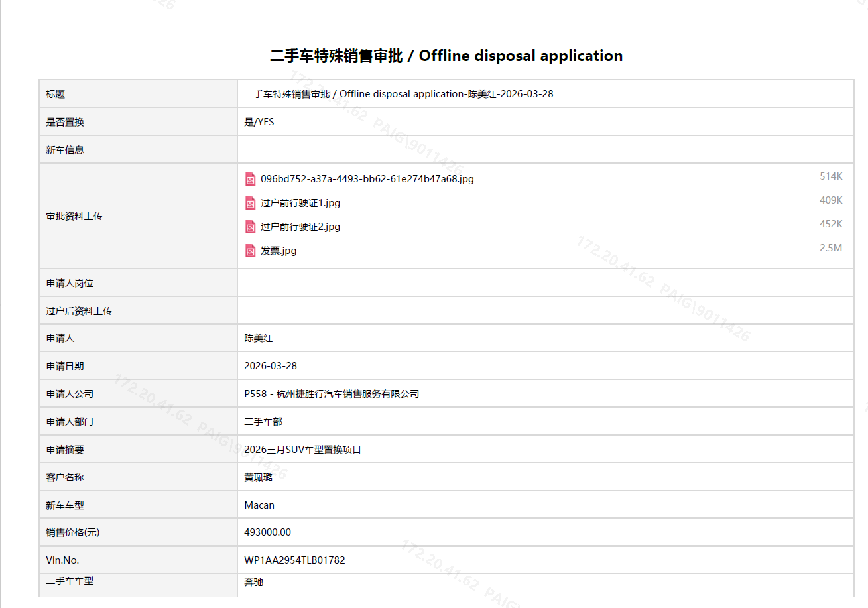
Task: Click the image icon beside 发票.jpg
Action: tap(250, 251)
